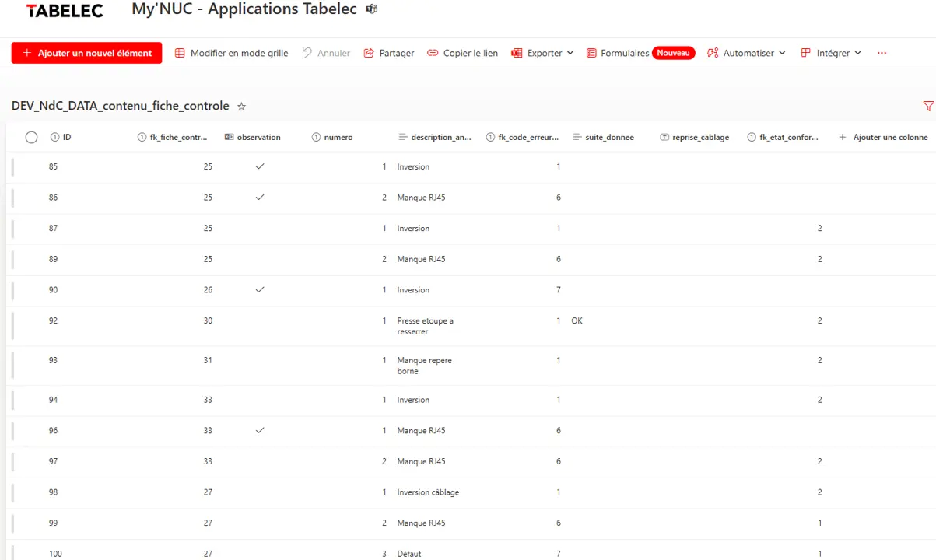Click the Annuler undo icon
Screen dimensions: 936x560
(x=308, y=53)
